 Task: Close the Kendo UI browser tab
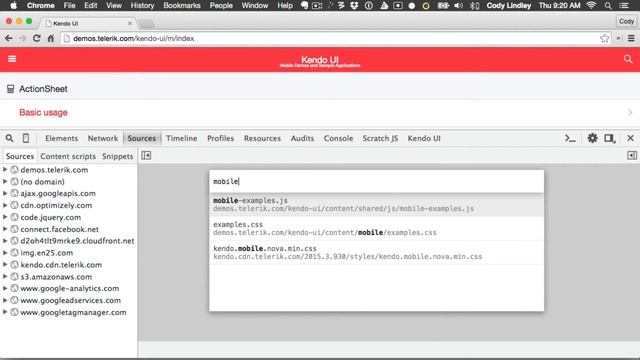[x=130, y=23]
